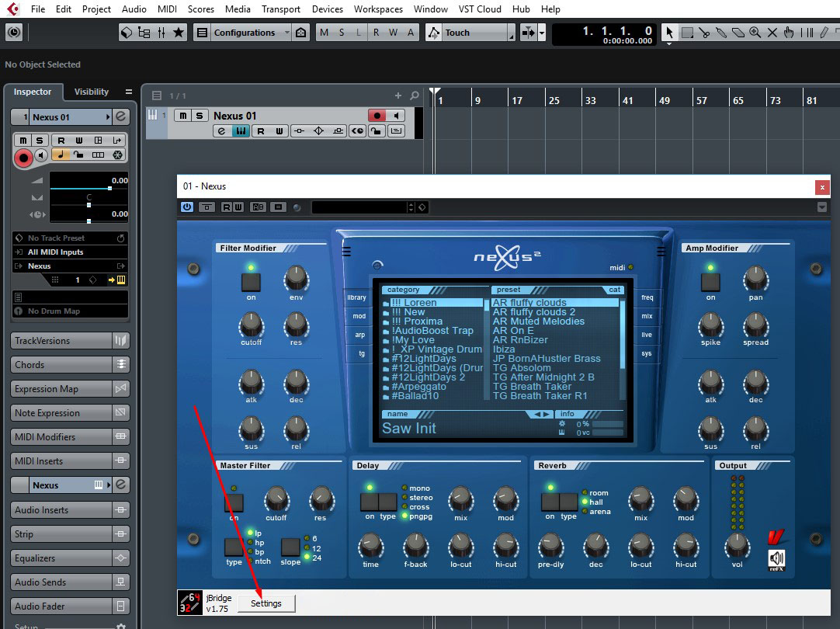This screenshot has width=840, height=629.
Task: Open the Nexus mix tab button
Action: (x=647, y=316)
